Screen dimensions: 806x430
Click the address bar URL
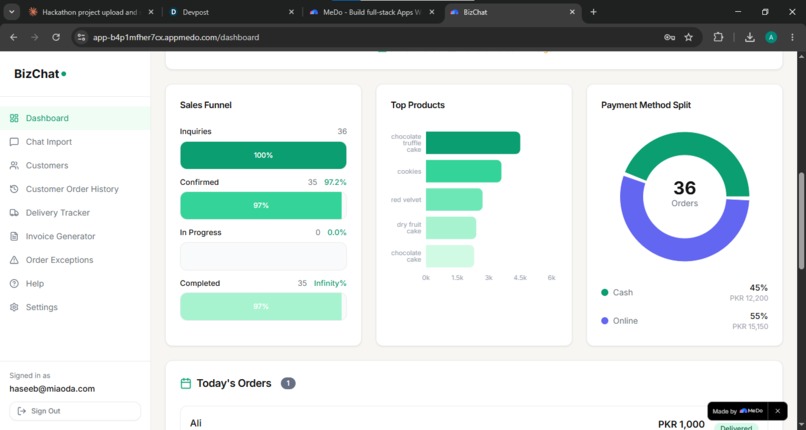[176, 38]
